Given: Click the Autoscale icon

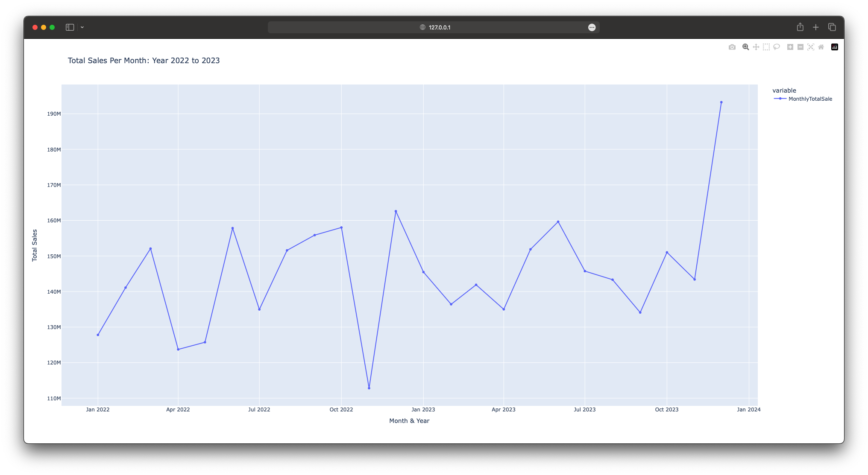Looking at the screenshot, I should coord(810,47).
